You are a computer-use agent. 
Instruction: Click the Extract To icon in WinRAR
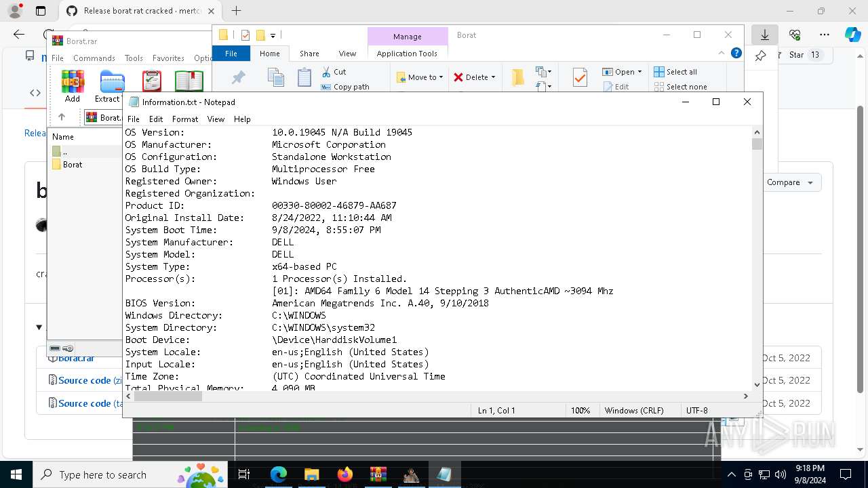point(111,86)
